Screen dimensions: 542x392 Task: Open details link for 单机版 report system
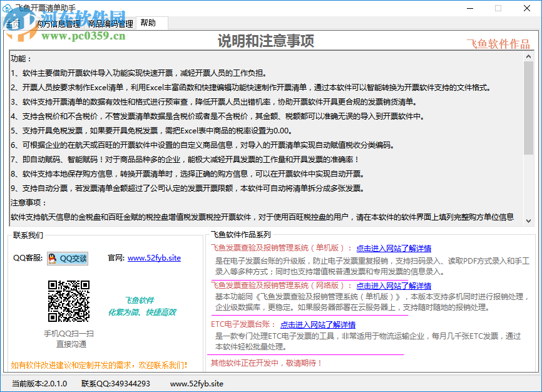pos(393,247)
